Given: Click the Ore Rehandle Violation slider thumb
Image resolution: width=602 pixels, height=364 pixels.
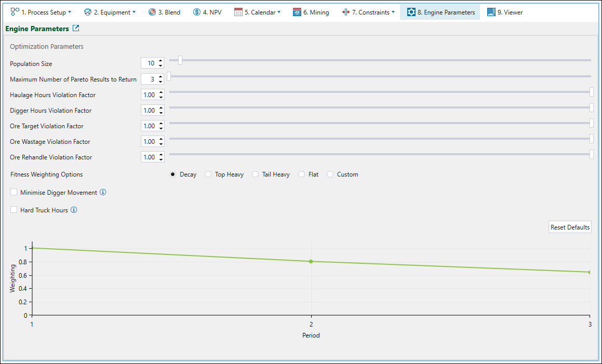Looking at the screenshot, I should [592, 154].
